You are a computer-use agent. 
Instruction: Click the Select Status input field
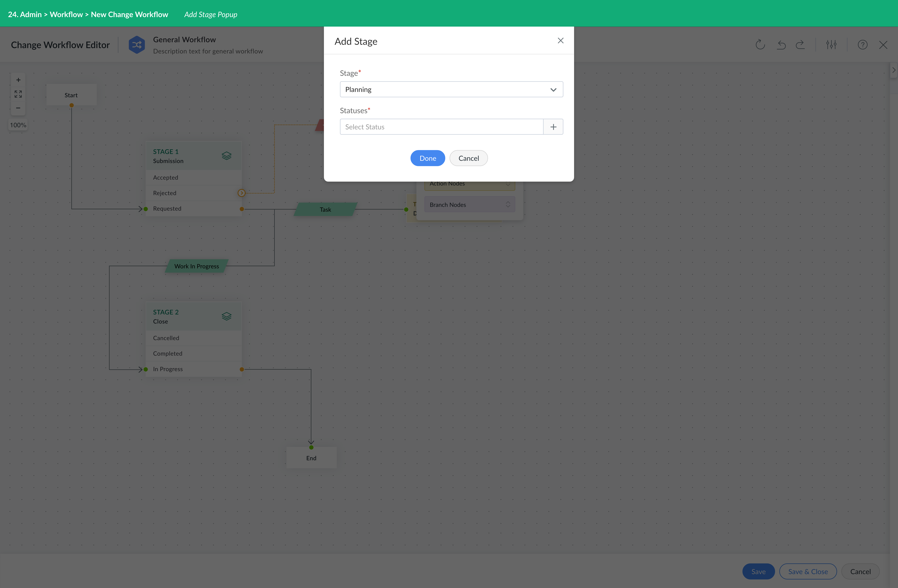pyautogui.click(x=442, y=127)
